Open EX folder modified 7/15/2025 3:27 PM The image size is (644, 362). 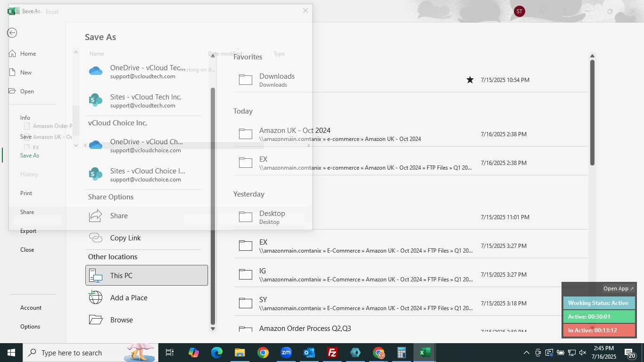411,246
